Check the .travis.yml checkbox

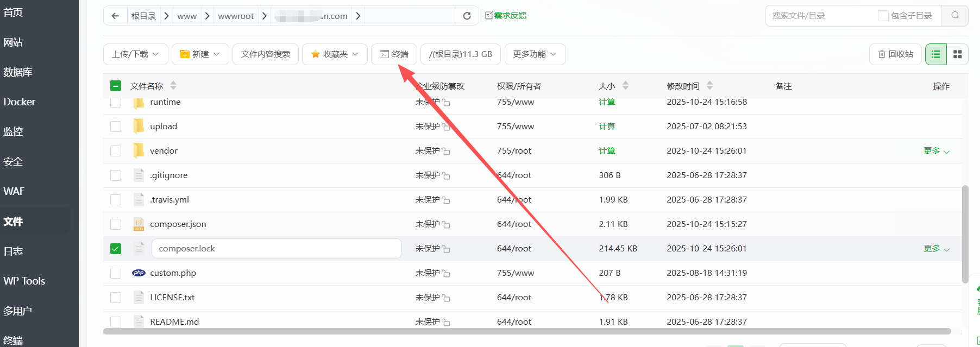click(116, 199)
